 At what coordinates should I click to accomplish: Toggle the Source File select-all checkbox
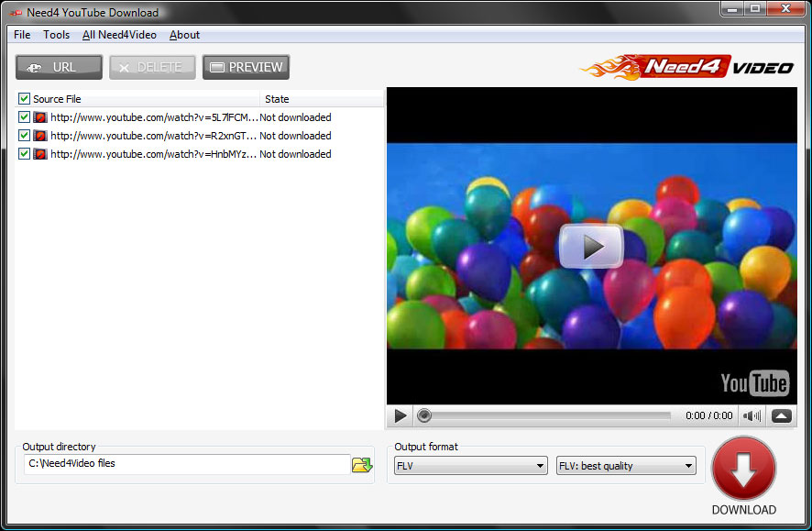click(24, 98)
